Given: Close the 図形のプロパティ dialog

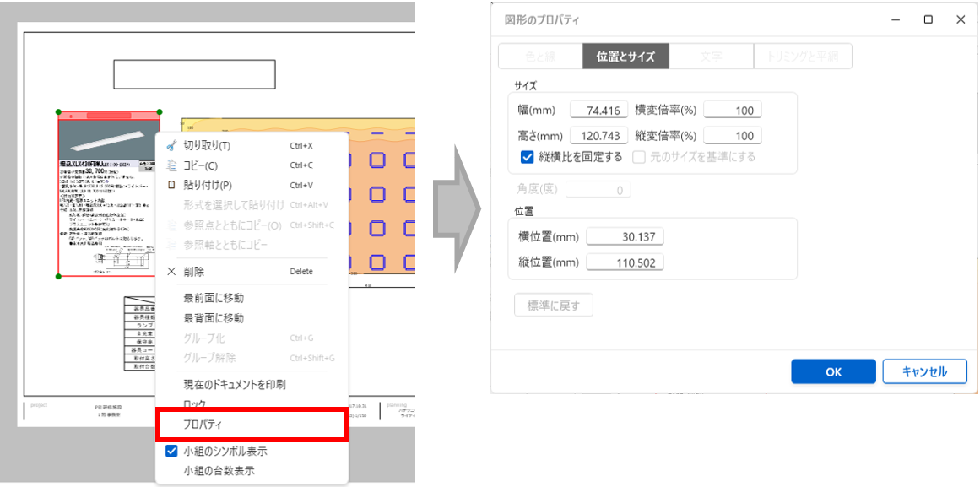Looking at the screenshot, I should click(x=961, y=19).
